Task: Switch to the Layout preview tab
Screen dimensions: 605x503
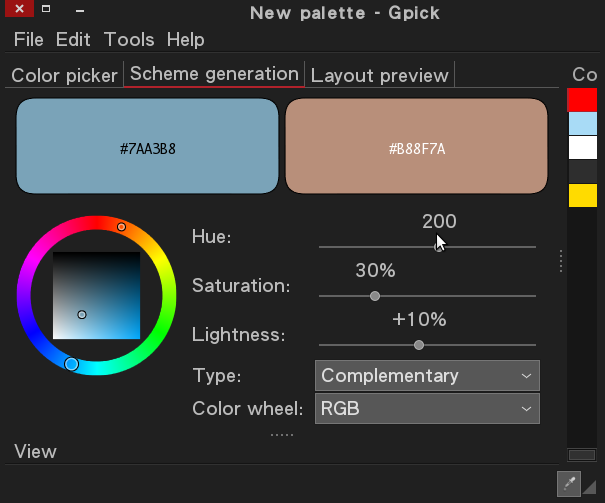Action: [380, 75]
